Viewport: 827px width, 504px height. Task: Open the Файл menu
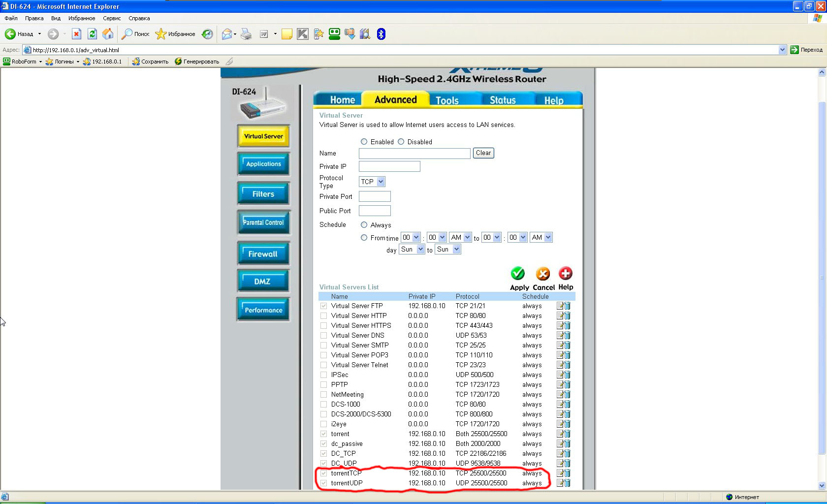point(11,18)
